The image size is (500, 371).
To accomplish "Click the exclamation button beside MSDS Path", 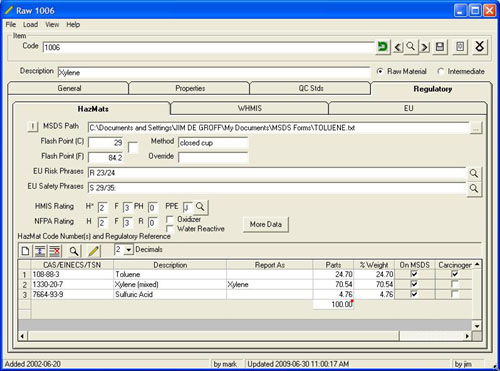I will [x=33, y=127].
